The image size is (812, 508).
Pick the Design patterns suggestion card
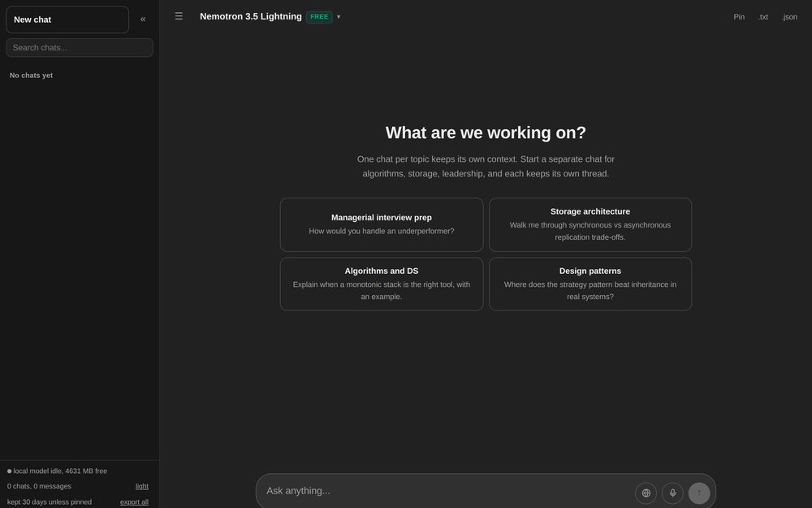590,284
